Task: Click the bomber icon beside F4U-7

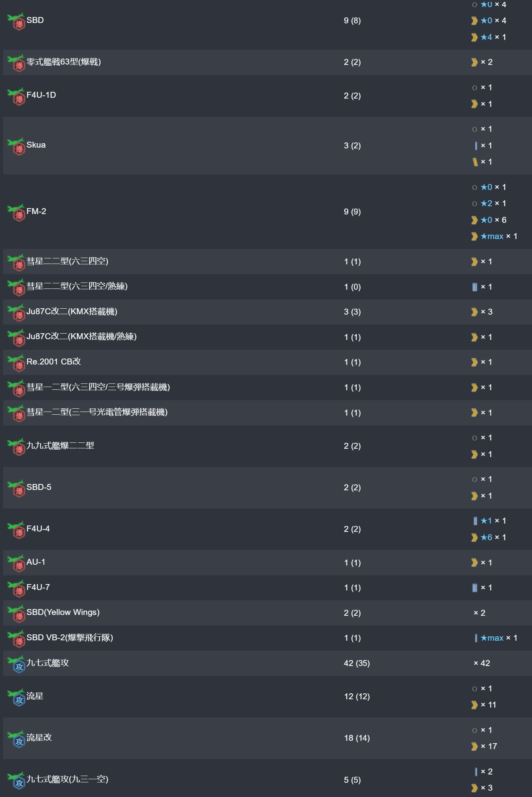Action: point(16,589)
